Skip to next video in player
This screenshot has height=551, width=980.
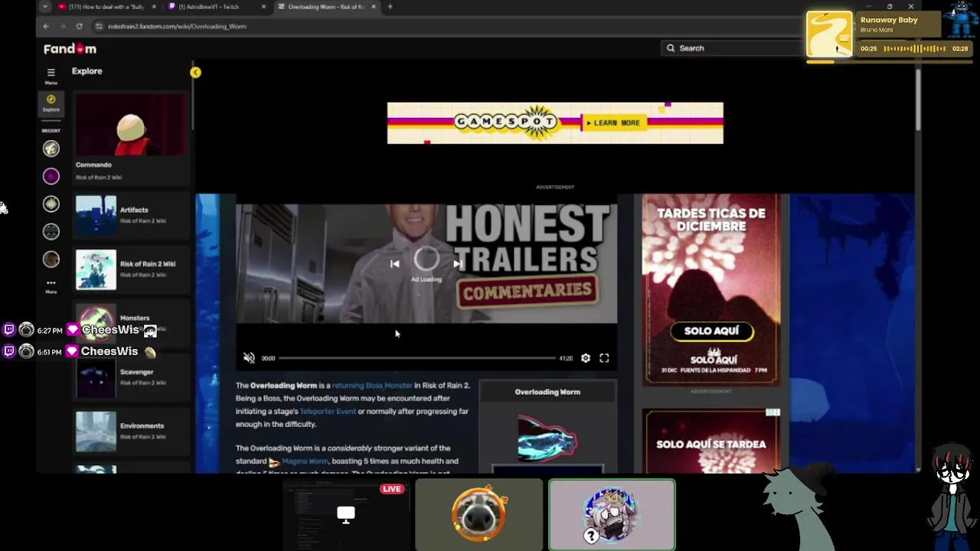[457, 264]
